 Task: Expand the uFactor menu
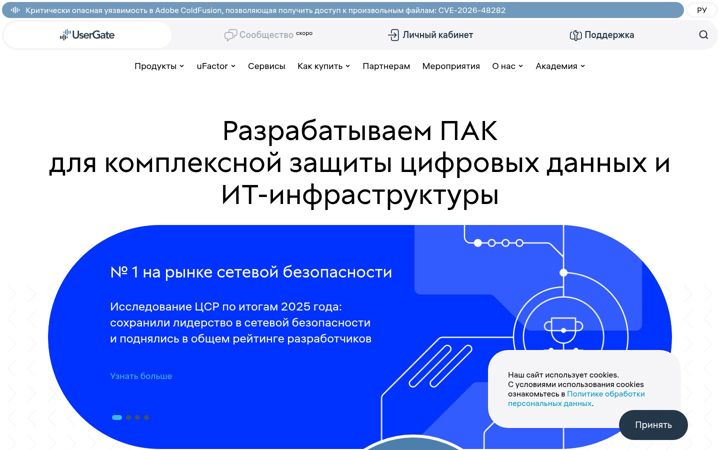[216, 66]
